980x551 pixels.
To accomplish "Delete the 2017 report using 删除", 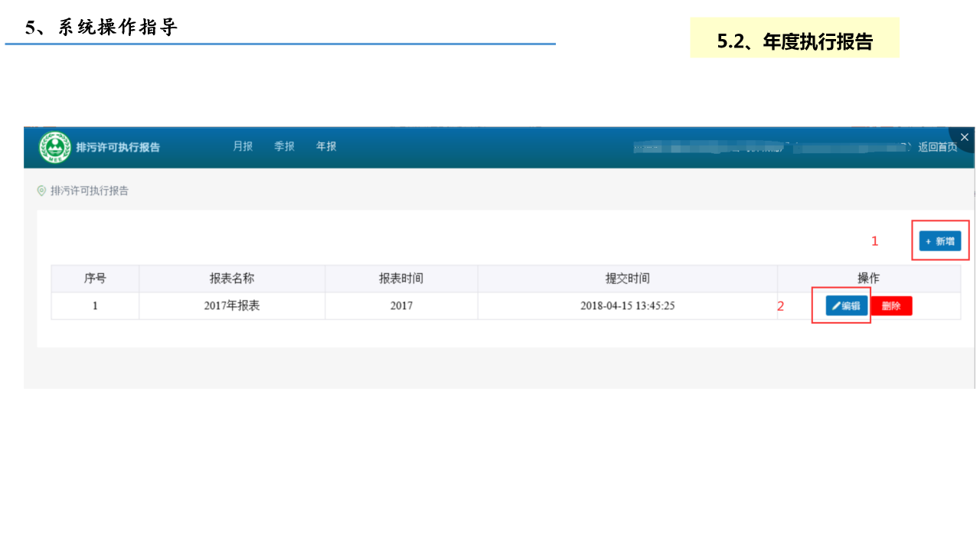I will tap(891, 306).
